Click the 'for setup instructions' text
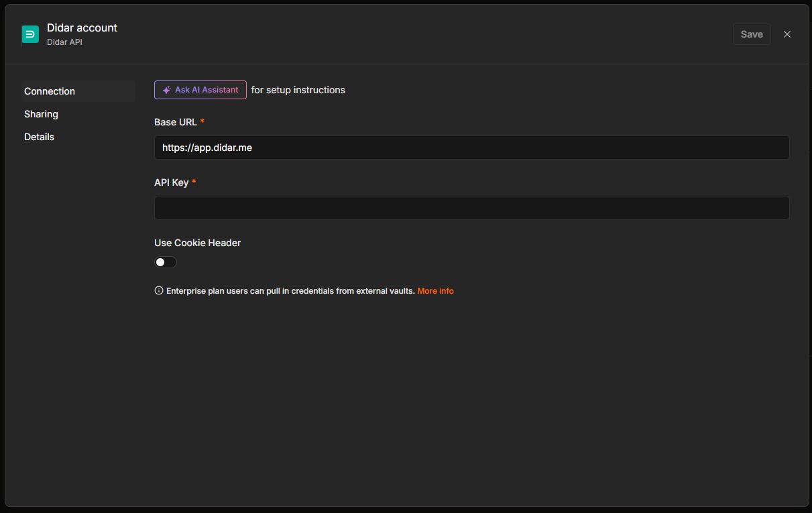Screen dimensions: 812x513 coord(298,90)
